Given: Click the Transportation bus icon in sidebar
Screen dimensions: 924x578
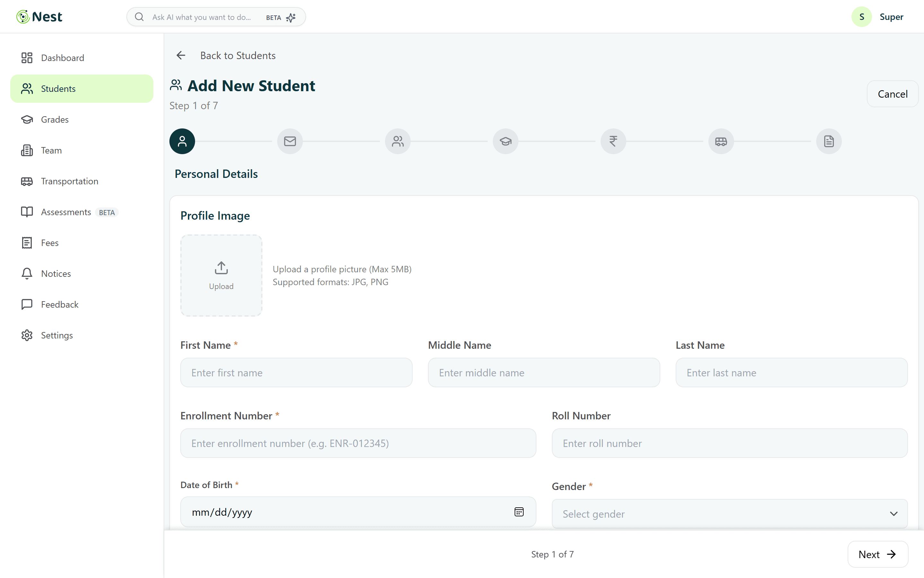Looking at the screenshot, I should (x=27, y=181).
